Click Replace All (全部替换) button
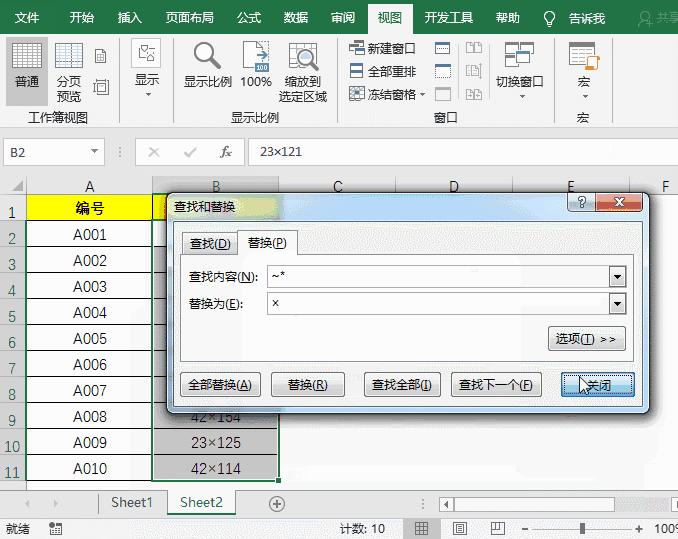Image resolution: width=678 pixels, height=539 pixels. pos(221,385)
